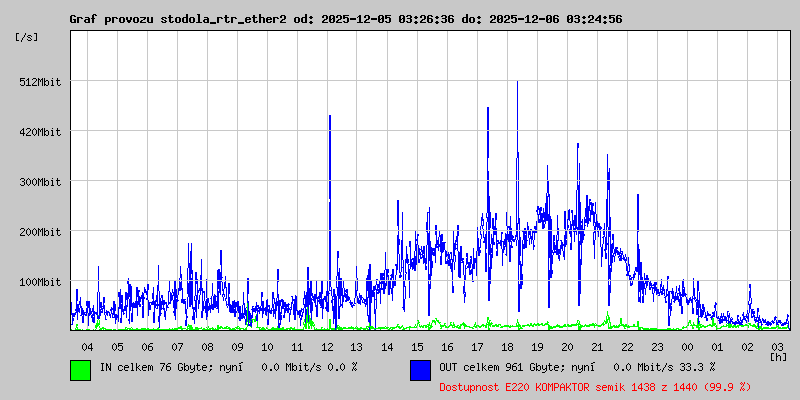Click hour 22 on the time axis
The width and height of the screenshot is (800, 400).
coord(627,346)
